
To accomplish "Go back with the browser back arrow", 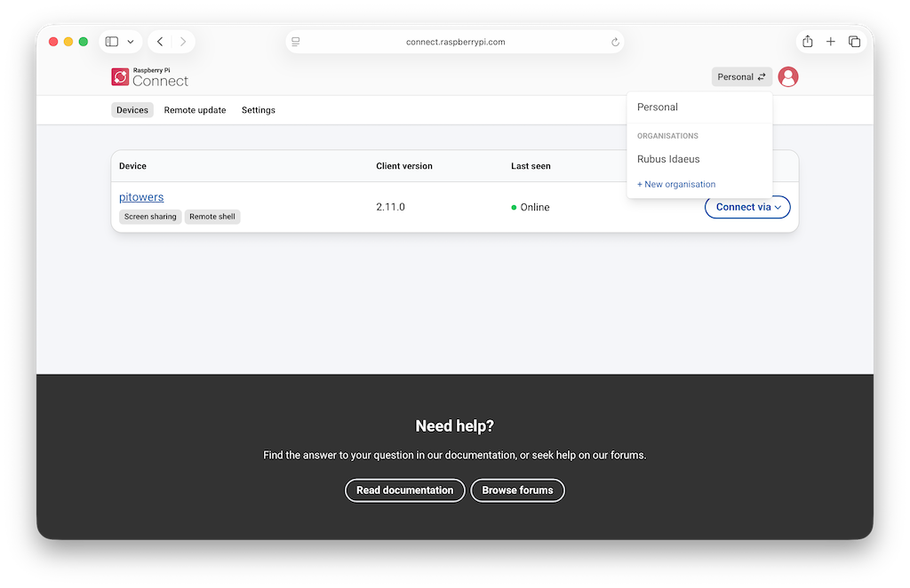I will tap(160, 42).
